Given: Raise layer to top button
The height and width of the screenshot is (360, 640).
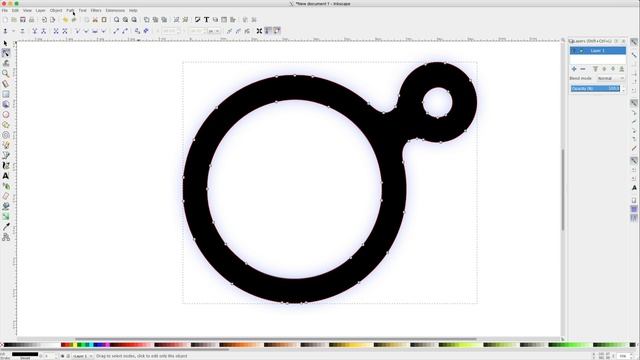Looking at the screenshot, I should point(595,69).
